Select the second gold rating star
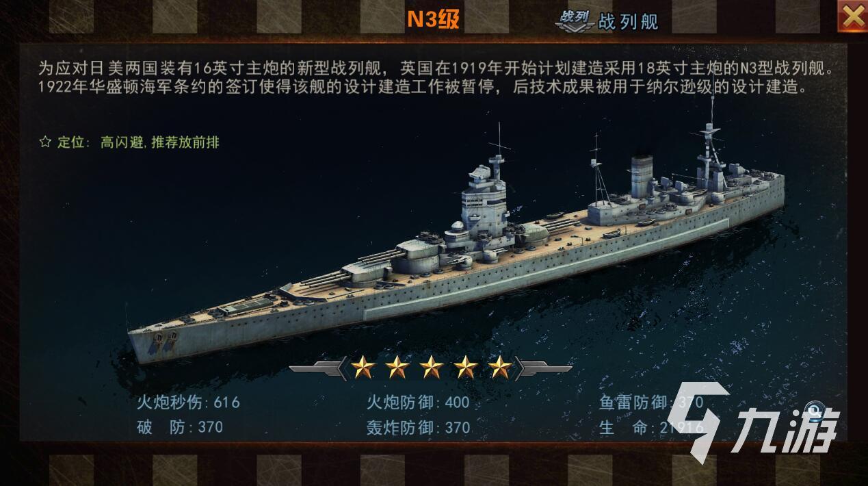The height and width of the screenshot is (486, 868). pos(397,368)
